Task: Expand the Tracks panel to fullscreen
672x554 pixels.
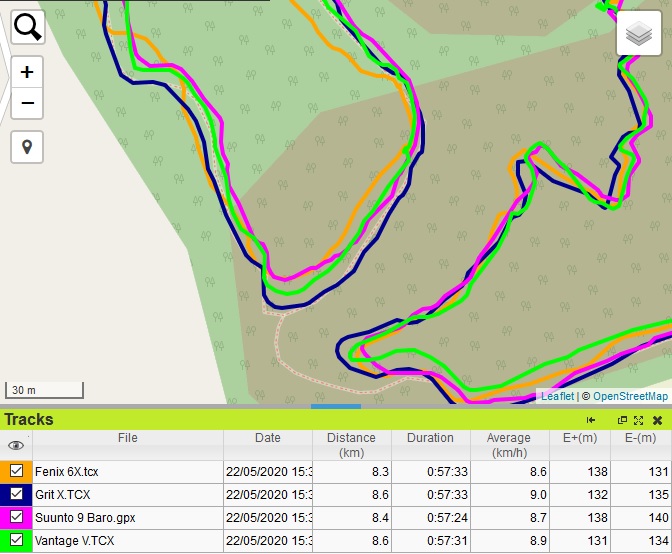Action: (638, 420)
